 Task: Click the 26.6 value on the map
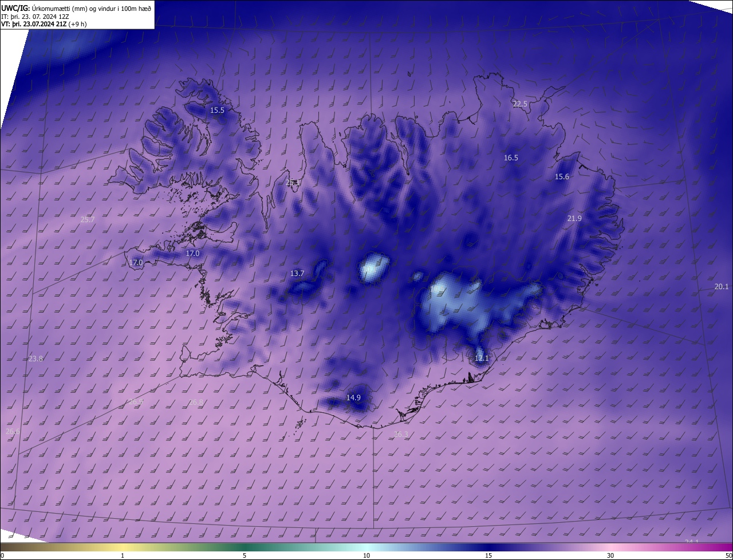click(13, 432)
